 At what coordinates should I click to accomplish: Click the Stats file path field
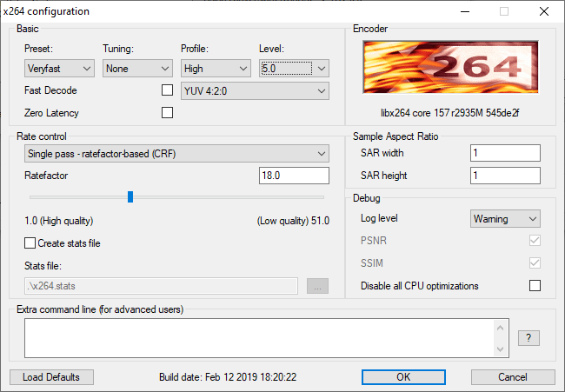coord(161,286)
